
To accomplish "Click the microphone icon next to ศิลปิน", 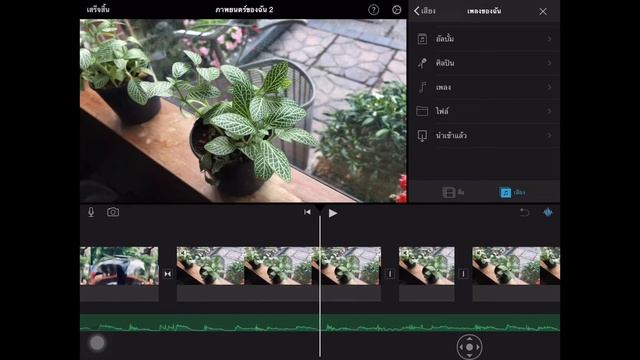I will 422,63.
